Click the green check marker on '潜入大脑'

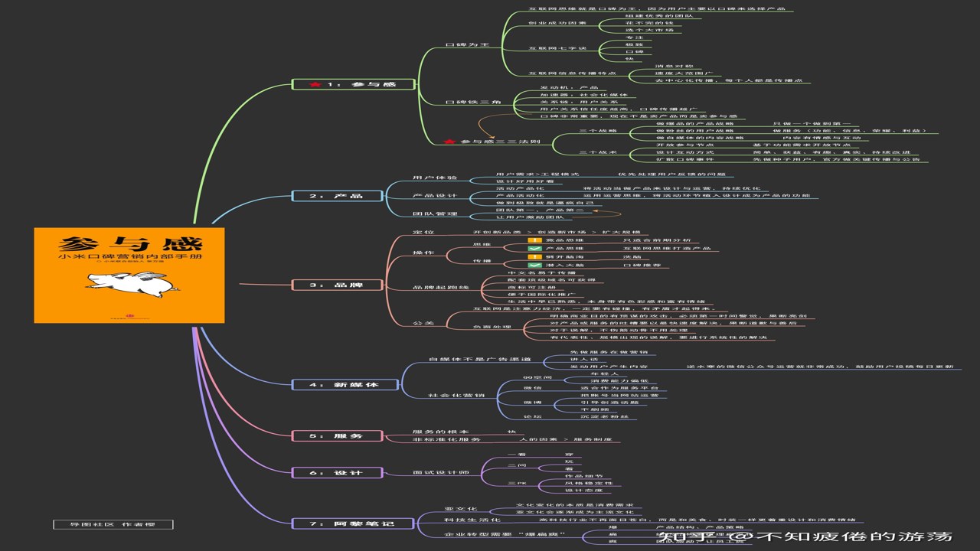click(536, 265)
